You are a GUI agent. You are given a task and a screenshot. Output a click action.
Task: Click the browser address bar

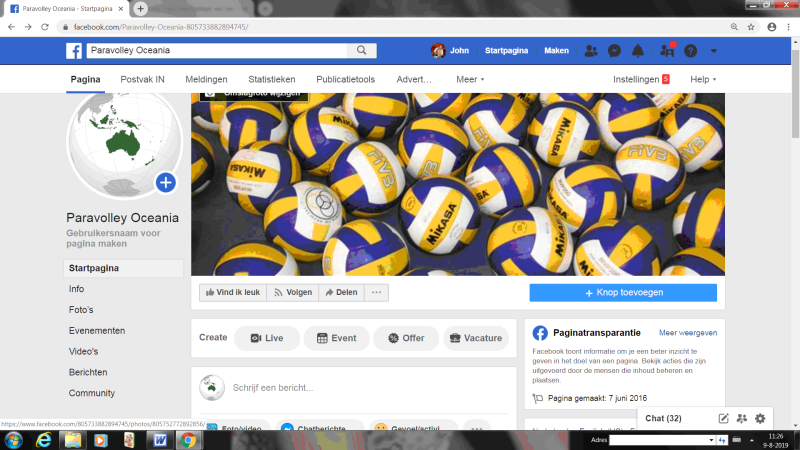(393, 27)
